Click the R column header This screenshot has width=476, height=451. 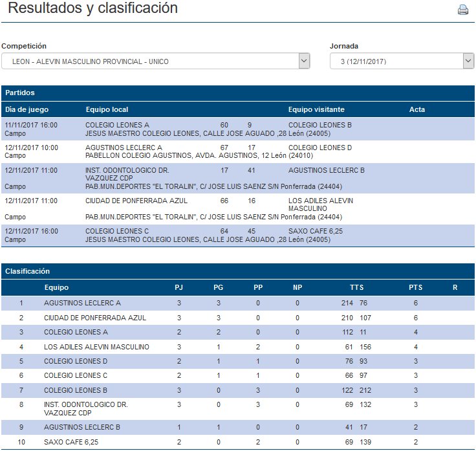455,287
